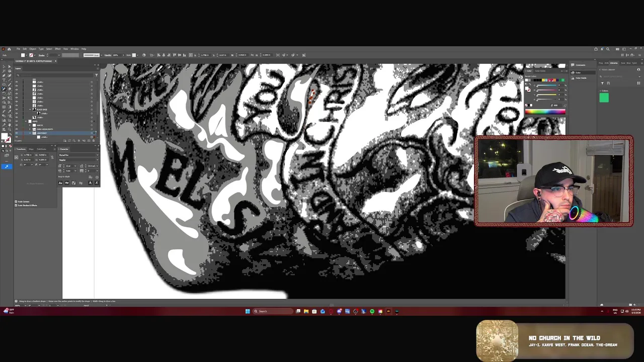The image size is (644, 362).
Task: Click the Libraries sort icon
Action: (608, 83)
